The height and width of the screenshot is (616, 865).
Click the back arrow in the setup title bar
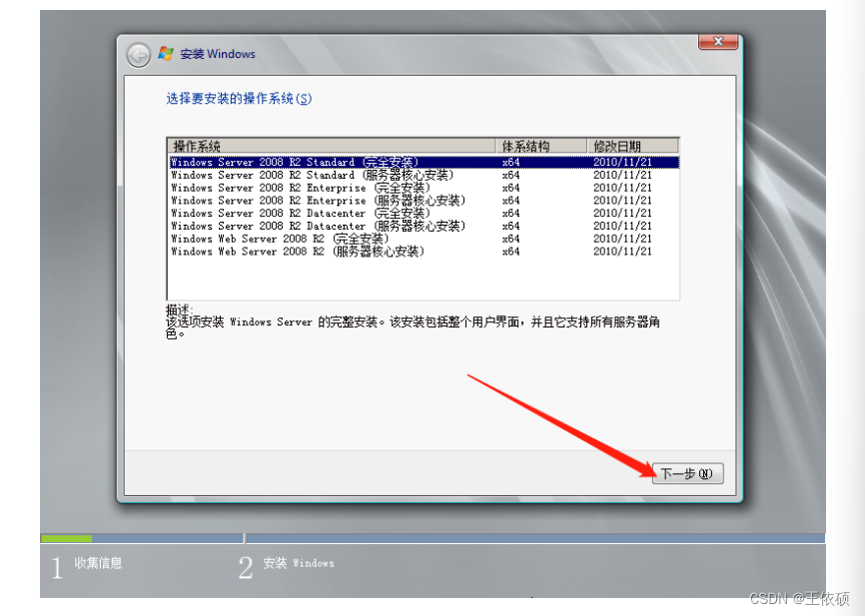[138, 55]
